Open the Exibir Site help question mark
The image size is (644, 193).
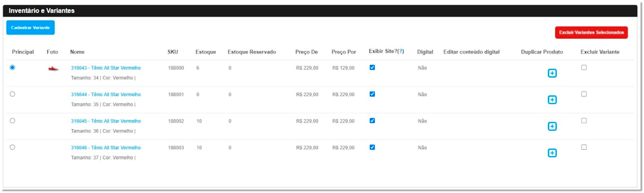(401, 52)
